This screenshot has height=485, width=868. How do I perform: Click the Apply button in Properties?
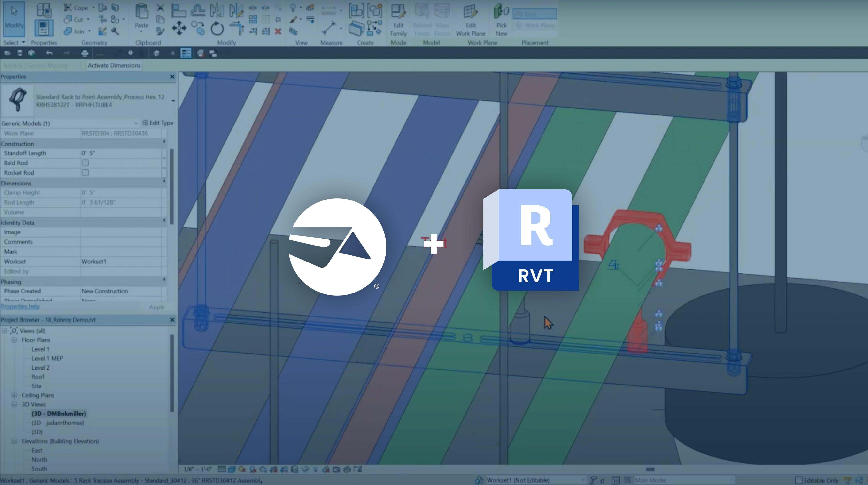pos(157,307)
